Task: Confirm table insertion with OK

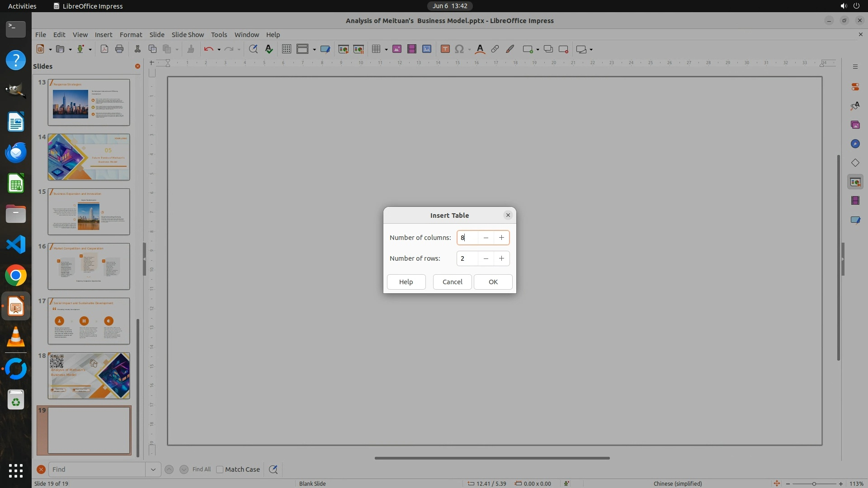Action: [x=493, y=282]
